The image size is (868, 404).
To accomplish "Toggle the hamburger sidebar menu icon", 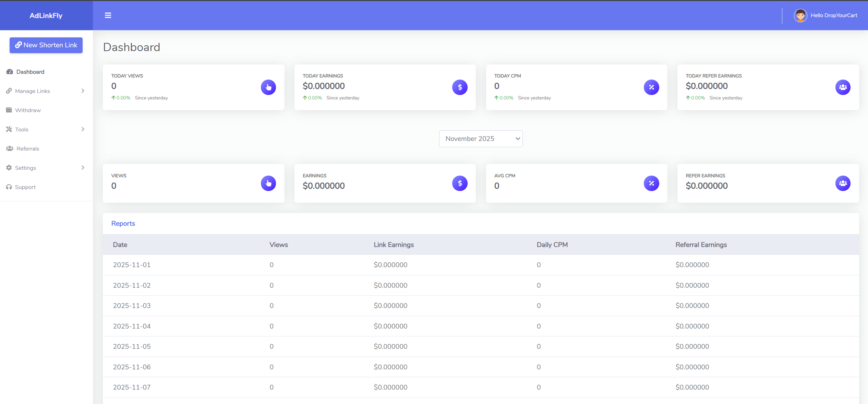I will (108, 15).
